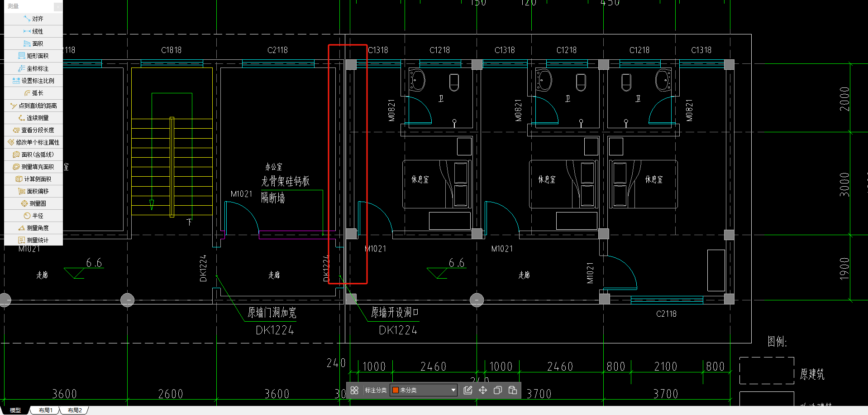Switch to the 布局1 layout tab
This screenshot has width=868, height=415.
45,410
